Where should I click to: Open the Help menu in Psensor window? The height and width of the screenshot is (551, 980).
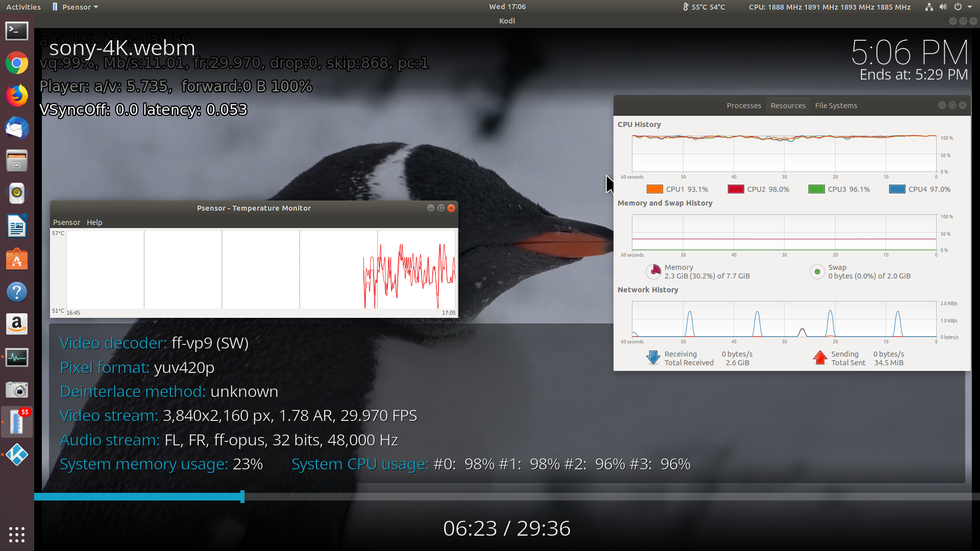point(94,222)
